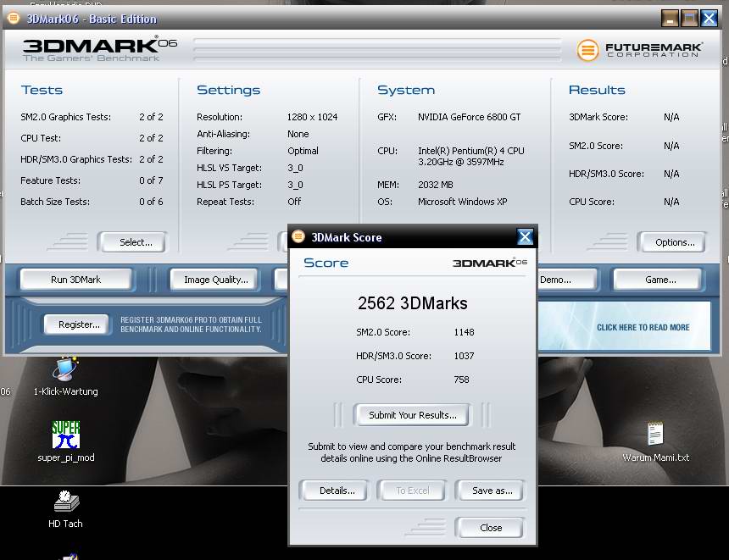Click the Select... tests button

pyautogui.click(x=135, y=242)
